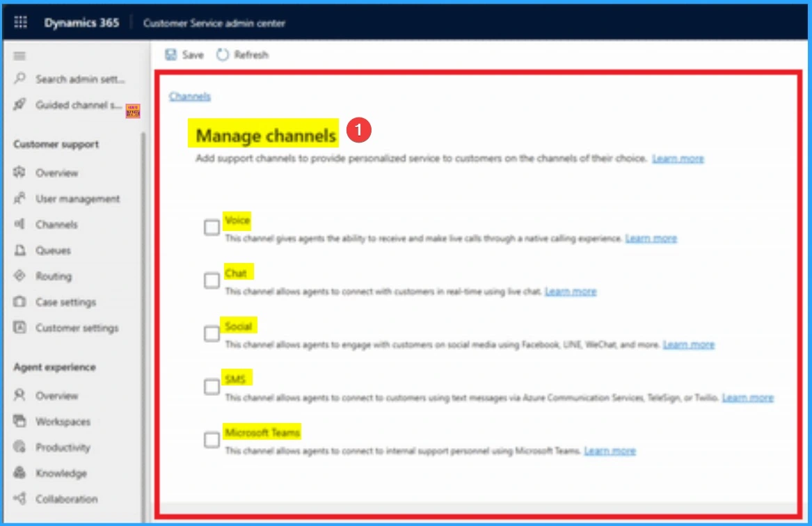Image resolution: width=812 pixels, height=526 pixels.
Task: Click the Channels sidebar icon
Action: (19, 224)
